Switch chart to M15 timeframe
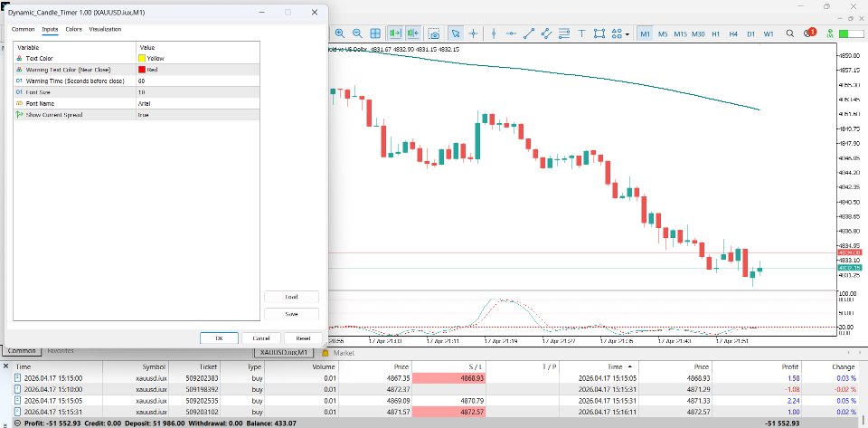868x428 pixels. pos(680,33)
